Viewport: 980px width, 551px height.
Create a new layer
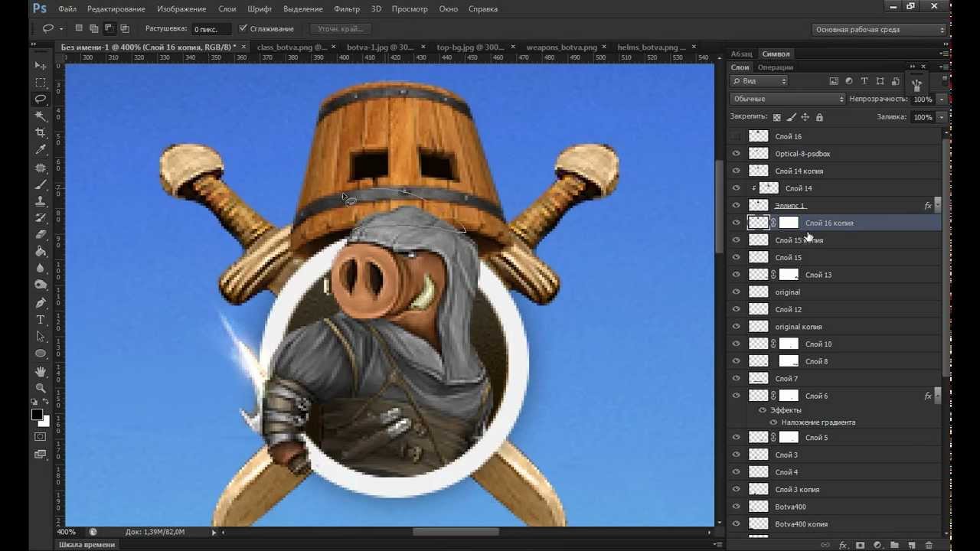pos(912,545)
